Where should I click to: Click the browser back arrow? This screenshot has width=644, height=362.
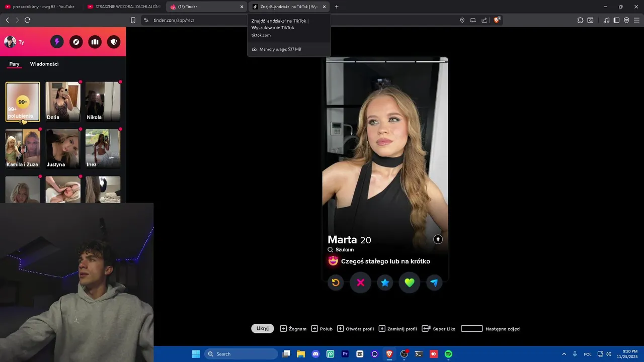point(7,20)
